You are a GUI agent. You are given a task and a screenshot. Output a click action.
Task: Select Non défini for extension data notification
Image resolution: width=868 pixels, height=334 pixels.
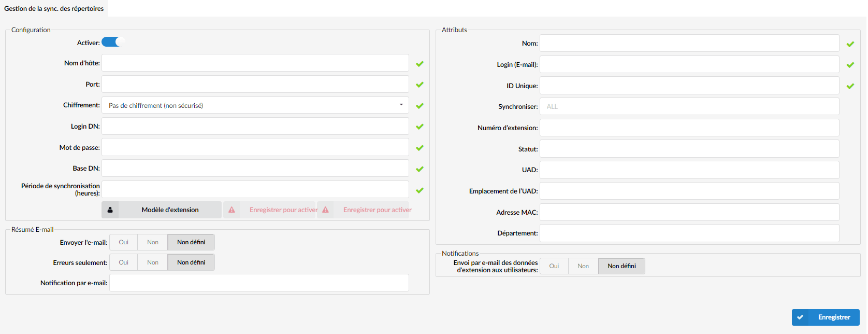click(621, 266)
